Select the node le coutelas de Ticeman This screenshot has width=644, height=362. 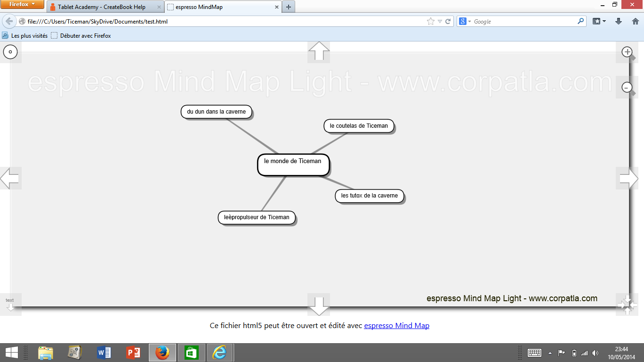pos(359,126)
